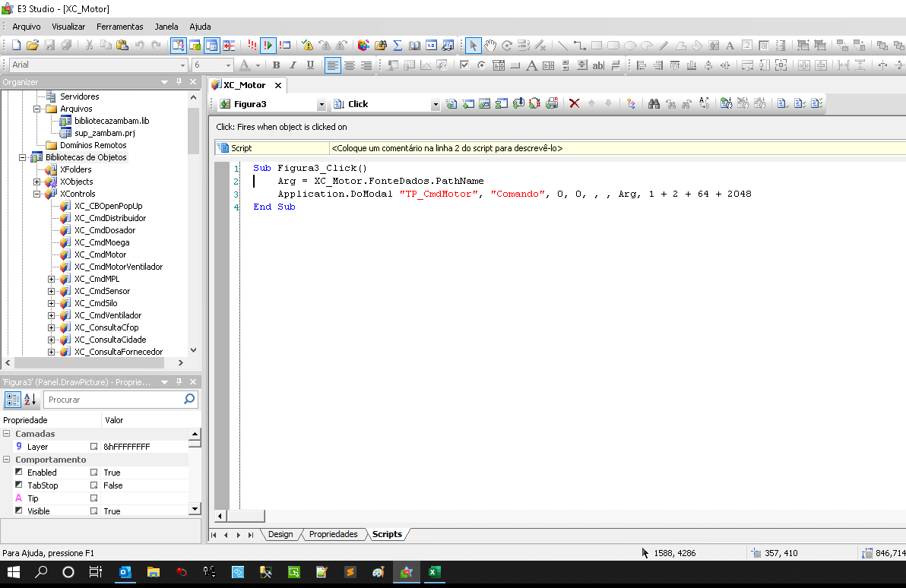Viewport: 906px width, 588px height.
Task: Open the Click event dropdown
Action: click(435, 105)
